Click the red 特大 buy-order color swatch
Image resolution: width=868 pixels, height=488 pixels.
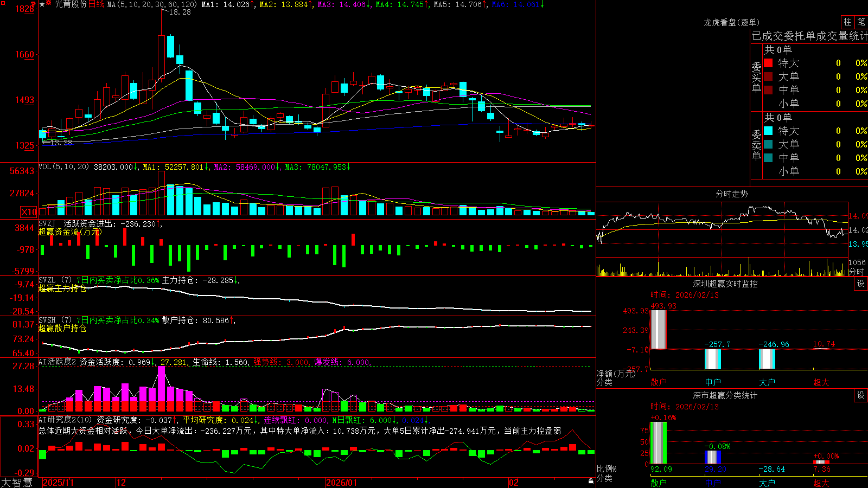(768, 63)
